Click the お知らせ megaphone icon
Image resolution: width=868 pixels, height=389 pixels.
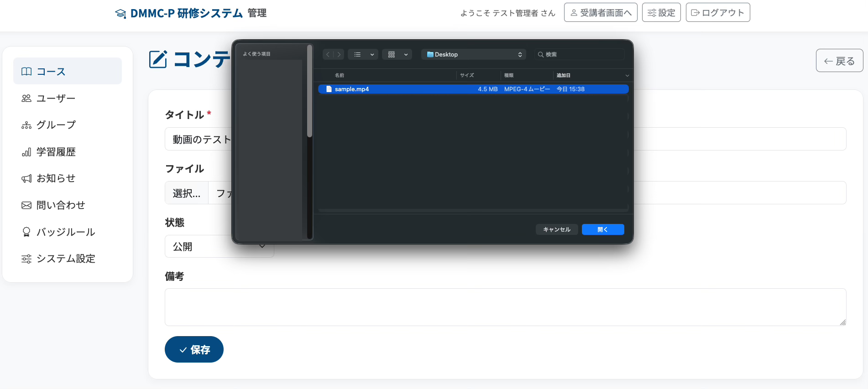26,178
